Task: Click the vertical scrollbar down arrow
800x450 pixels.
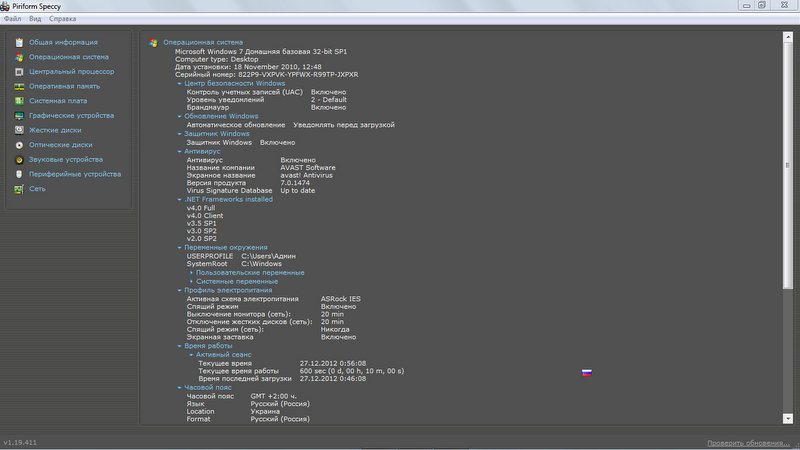Action: click(x=788, y=418)
